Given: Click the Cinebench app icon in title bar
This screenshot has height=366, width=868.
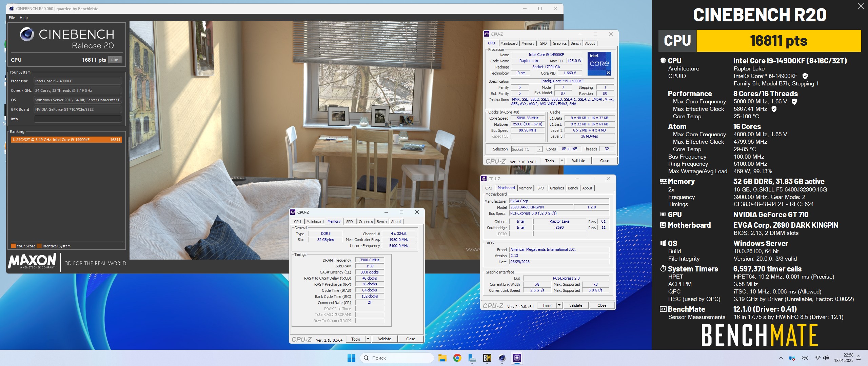Looking at the screenshot, I should pos(12,8).
